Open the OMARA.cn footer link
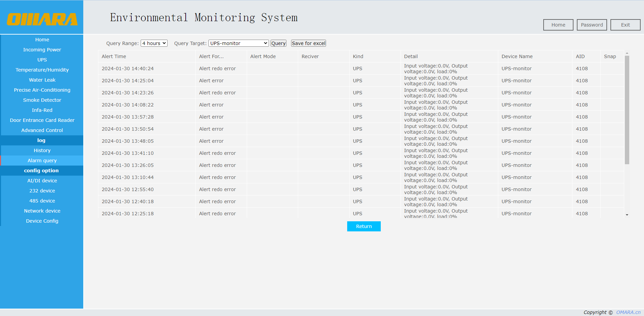 [628, 312]
